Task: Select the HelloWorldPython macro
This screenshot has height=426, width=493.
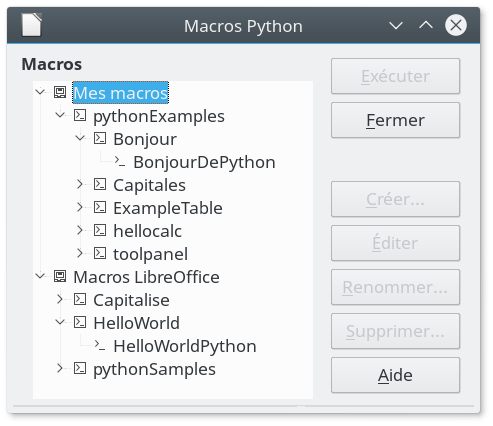Action: 185,346
